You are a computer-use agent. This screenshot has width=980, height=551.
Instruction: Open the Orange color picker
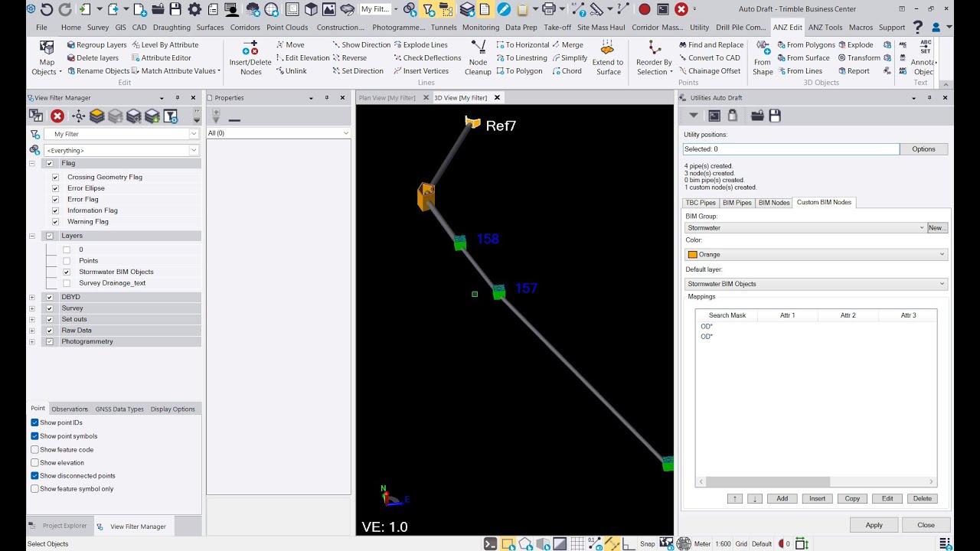tap(816, 254)
